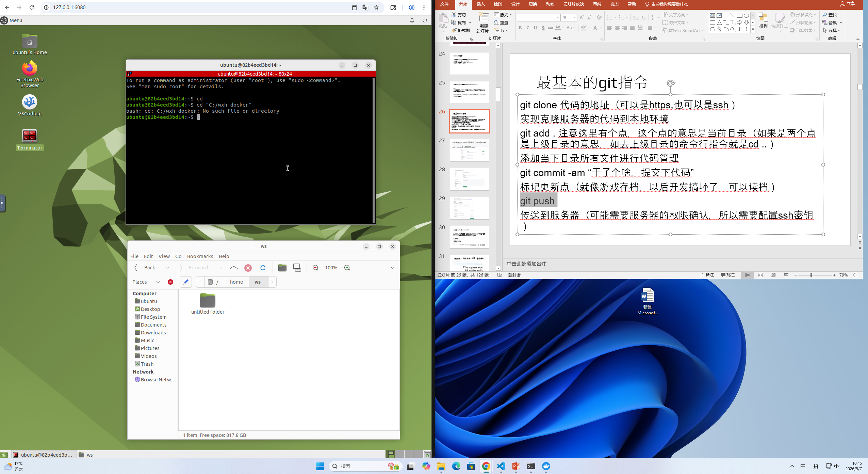Click the computer icon in file manager toolbar

coord(297,268)
